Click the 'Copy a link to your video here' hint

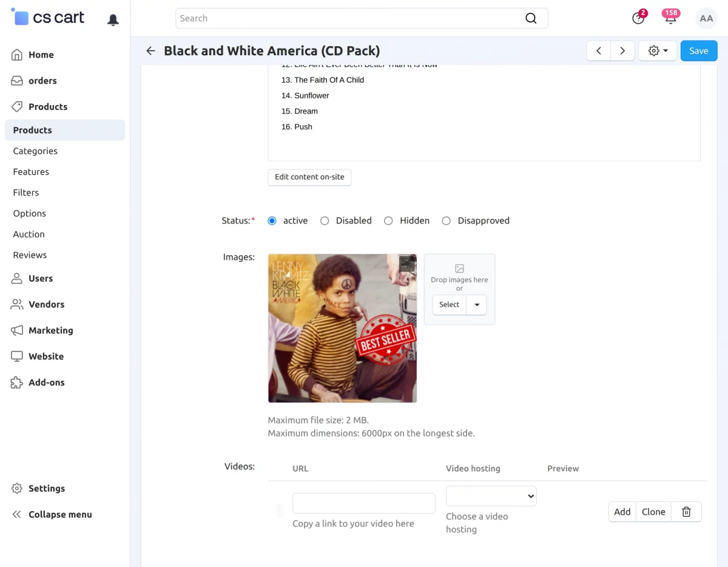pos(354,524)
